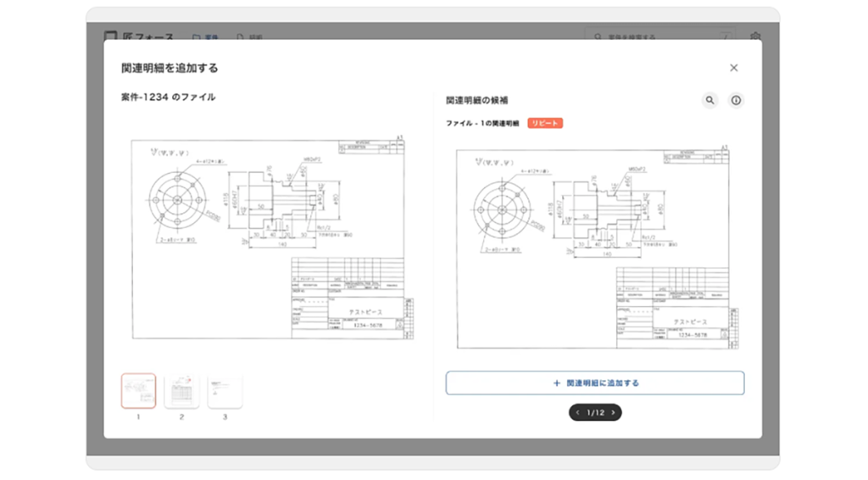Image resolution: width=868 pixels, height=480 pixels.
Task: Open the 案件 tab in the header
Action: [x=205, y=37]
